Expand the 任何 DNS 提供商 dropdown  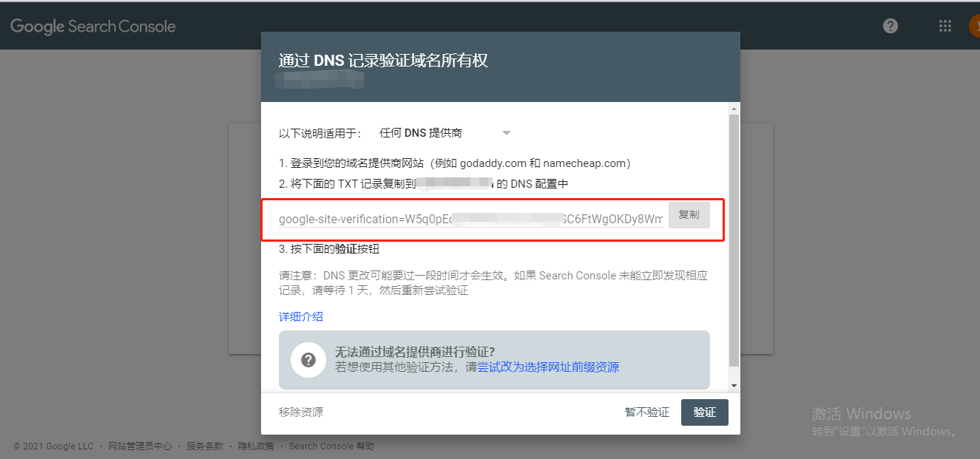445,133
